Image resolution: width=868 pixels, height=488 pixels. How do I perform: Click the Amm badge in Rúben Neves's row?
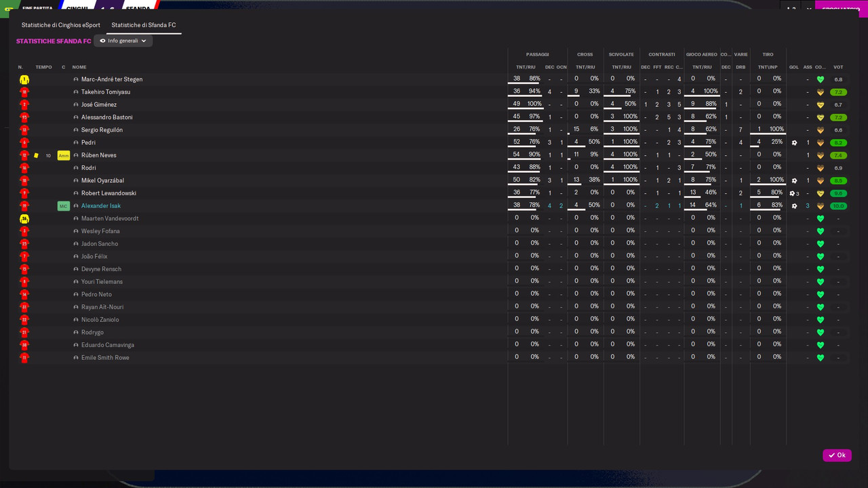tap(64, 156)
